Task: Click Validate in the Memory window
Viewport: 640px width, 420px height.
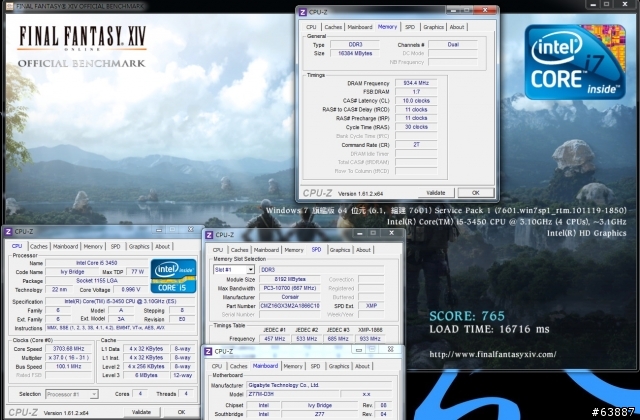Action: (x=436, y=193)
